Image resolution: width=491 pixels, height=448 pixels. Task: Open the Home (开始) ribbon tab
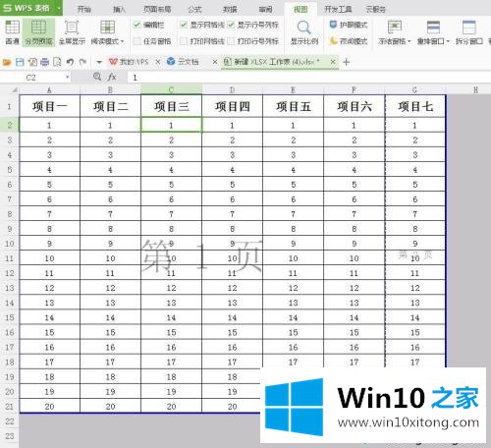[84, 9]
